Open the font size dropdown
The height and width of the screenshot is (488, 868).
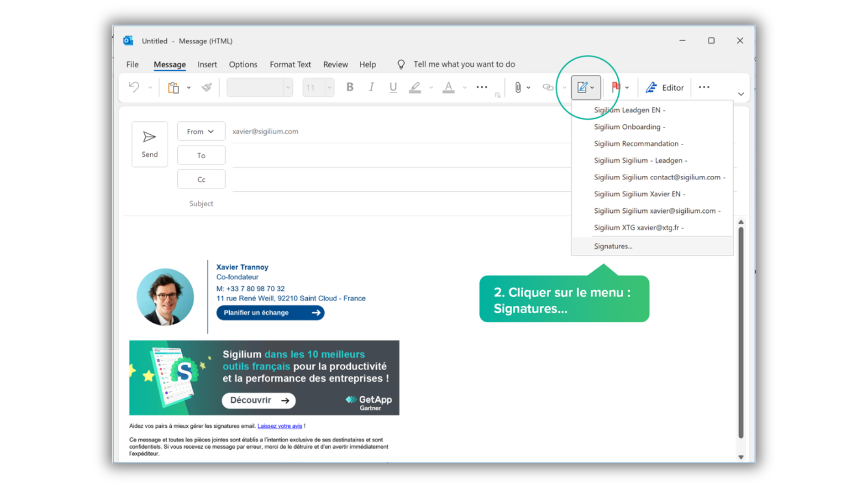pos(330,88)
